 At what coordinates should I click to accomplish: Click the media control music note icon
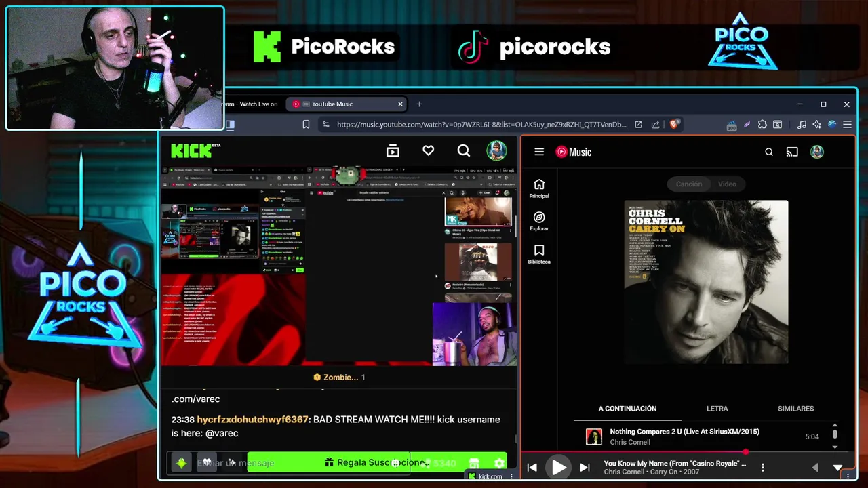click(802, 125)
